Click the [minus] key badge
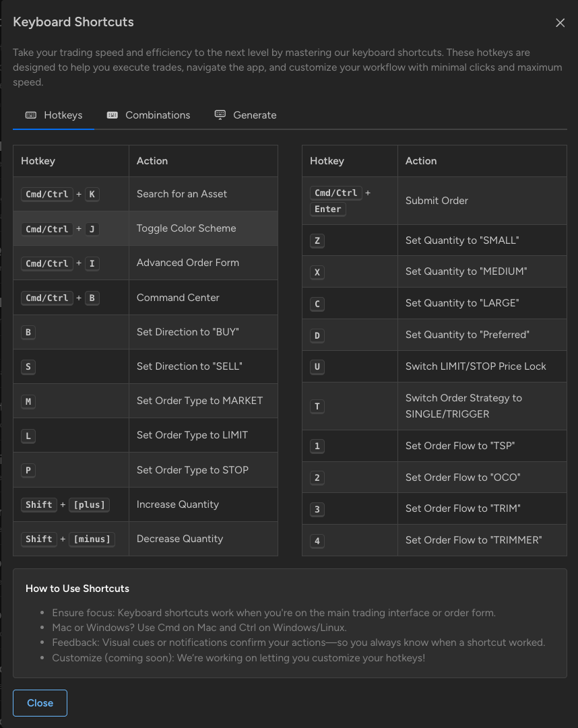 coord(92,539)
